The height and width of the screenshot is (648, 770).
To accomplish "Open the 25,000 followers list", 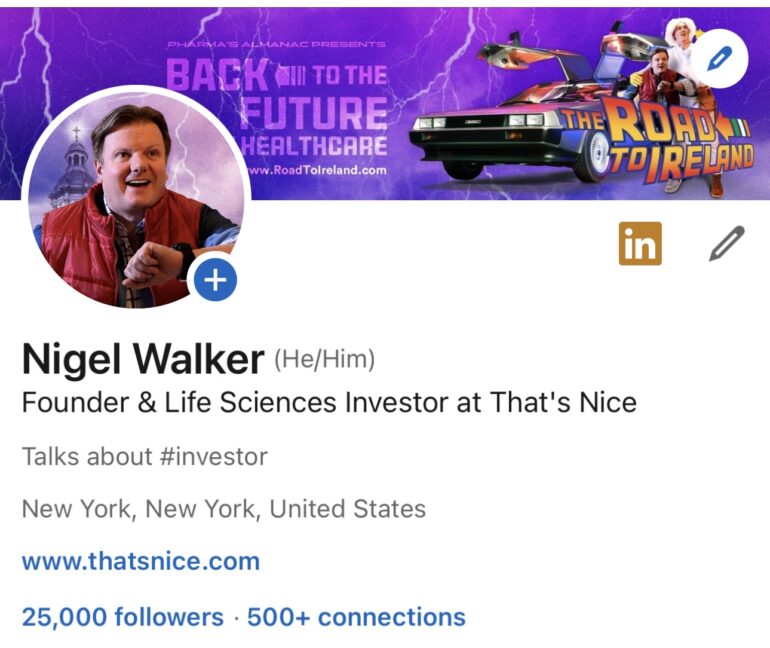I will pos(123,617).
